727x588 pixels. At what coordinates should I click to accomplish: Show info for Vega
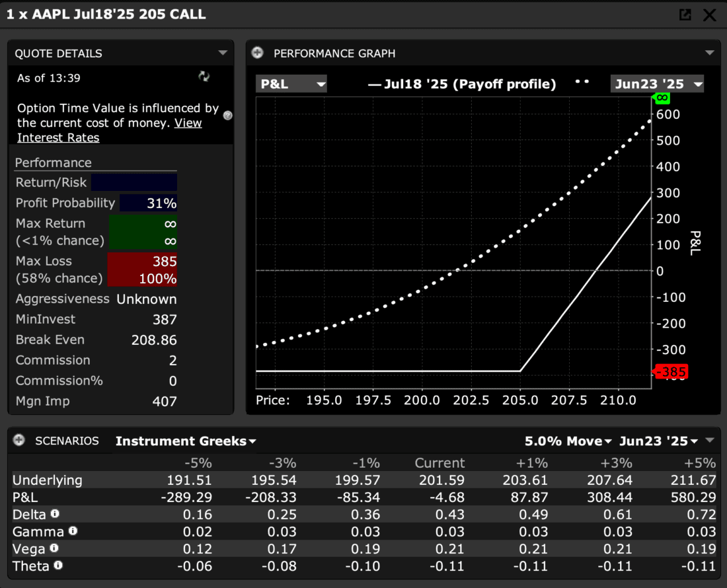pos(54,548)
